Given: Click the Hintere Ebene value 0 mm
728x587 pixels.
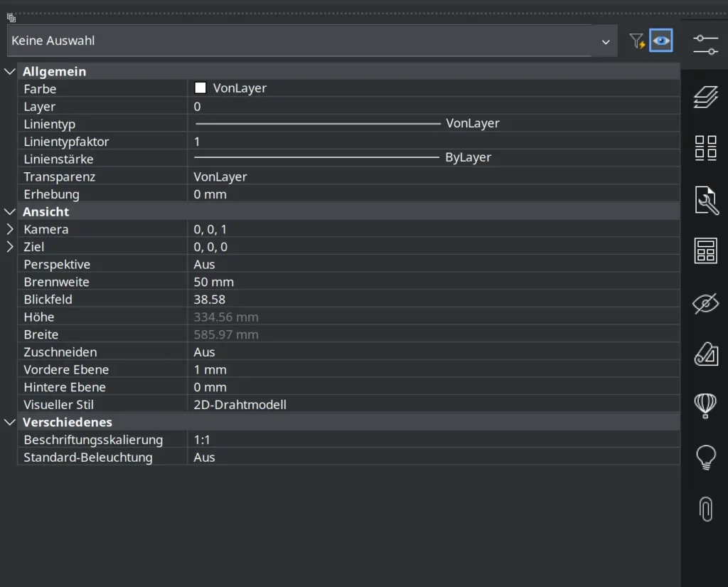Looking at the screenshot, I should (434, 387).
